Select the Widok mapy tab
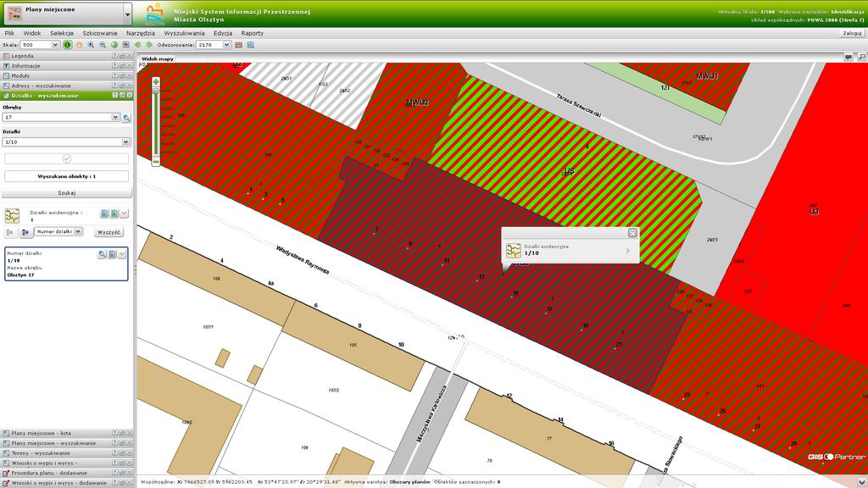The image size is (868, 488). pos(157,58)
